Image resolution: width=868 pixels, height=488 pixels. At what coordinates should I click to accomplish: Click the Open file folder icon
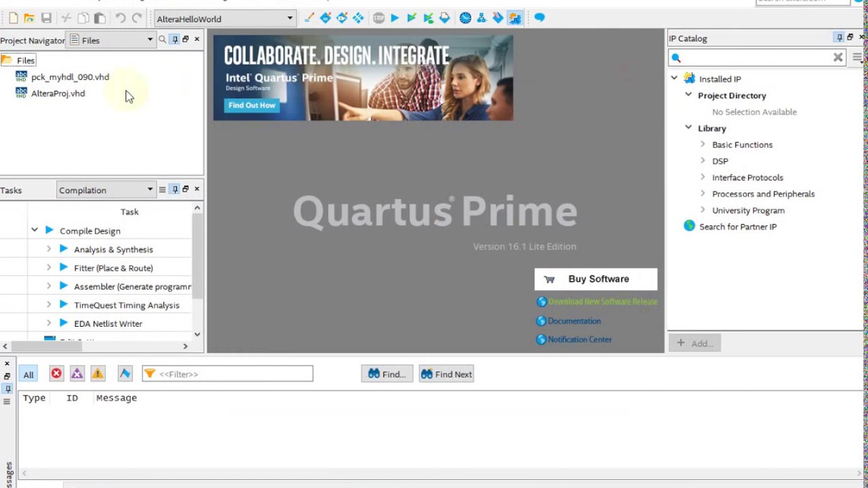click(29, 18)
